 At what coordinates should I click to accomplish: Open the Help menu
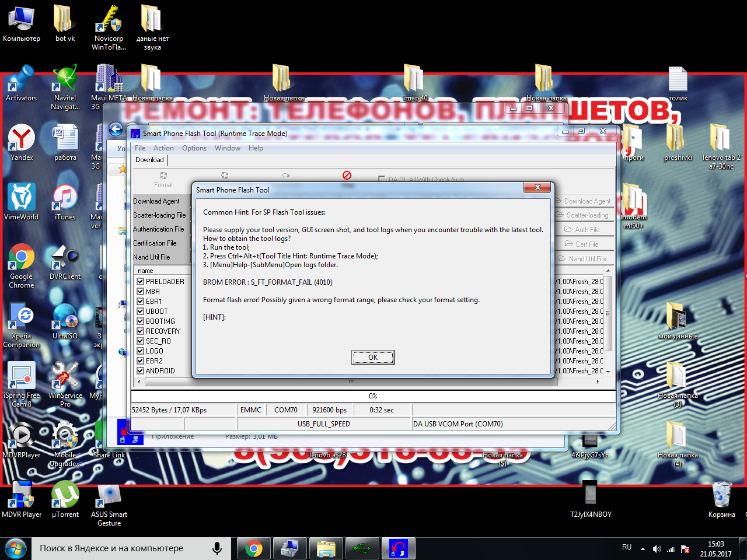coord(256,148)
